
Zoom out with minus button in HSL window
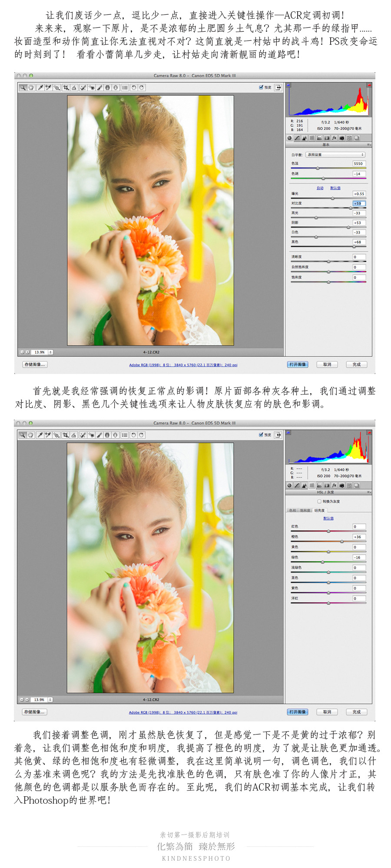(x=22, y=700)
